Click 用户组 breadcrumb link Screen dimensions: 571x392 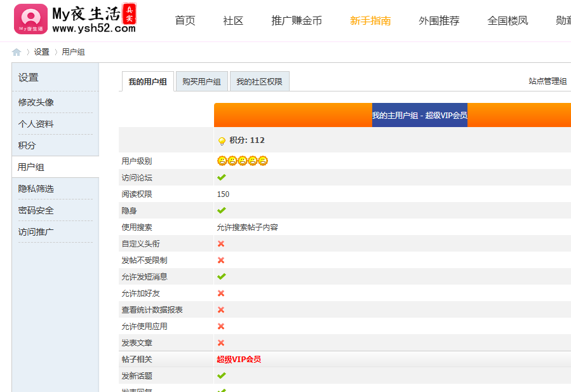73,52
